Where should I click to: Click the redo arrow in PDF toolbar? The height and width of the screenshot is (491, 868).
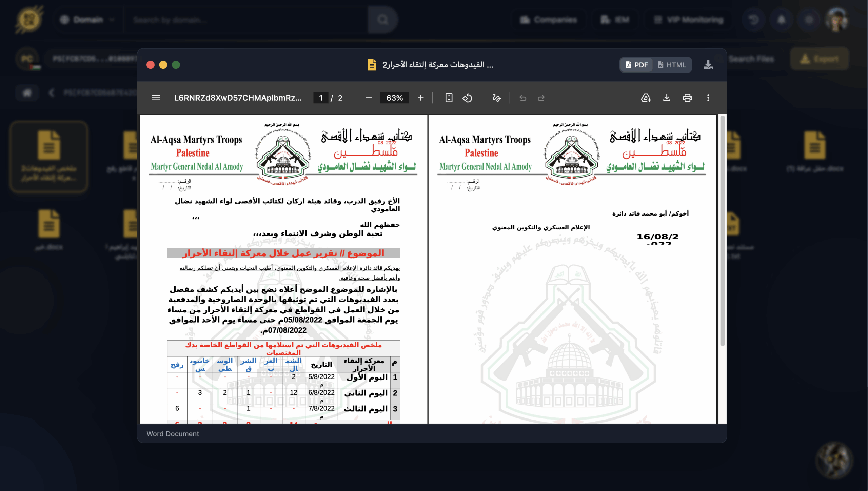click(x=541, y=98)
